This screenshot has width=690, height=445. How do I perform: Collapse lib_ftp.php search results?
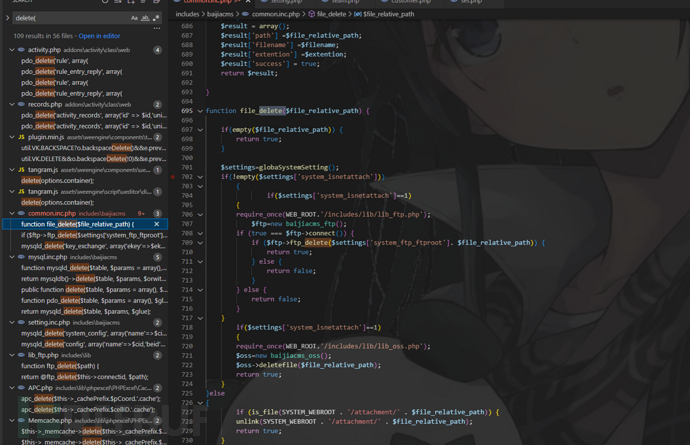coord(12,355)
